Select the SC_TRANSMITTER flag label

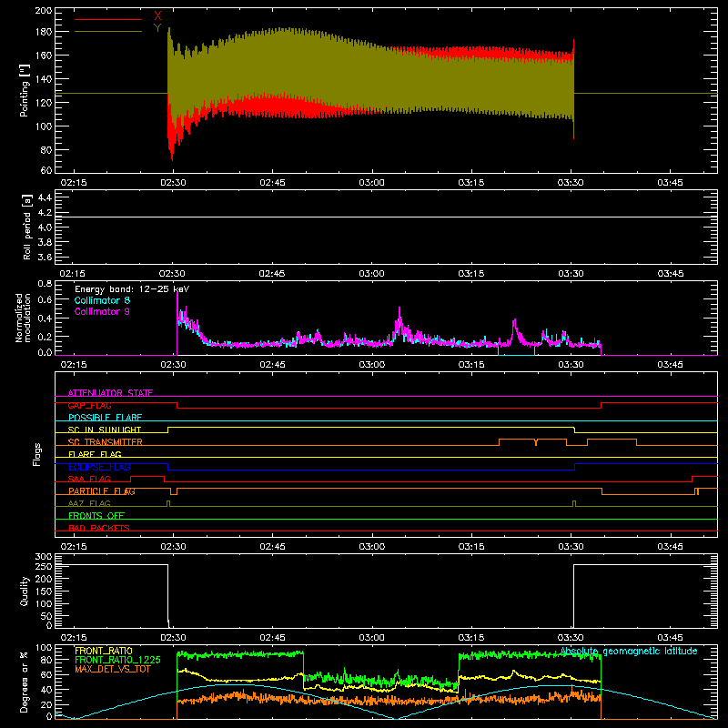point(106,442)
